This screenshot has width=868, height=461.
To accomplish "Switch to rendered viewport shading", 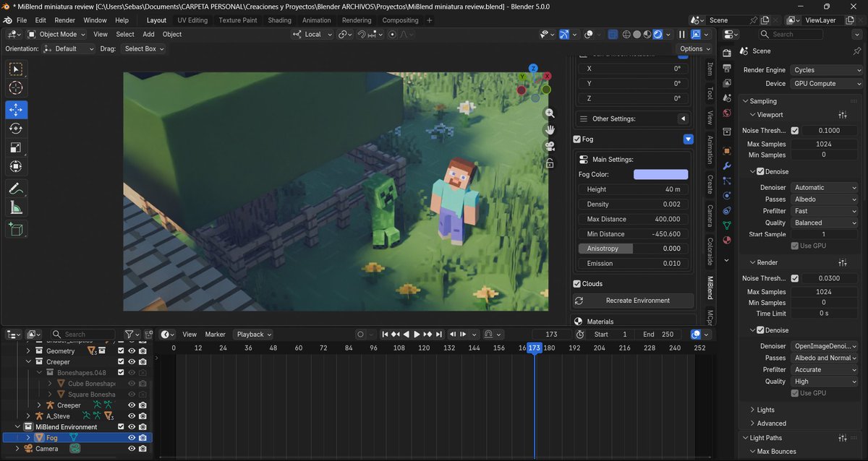I will (x=658, y=34).
